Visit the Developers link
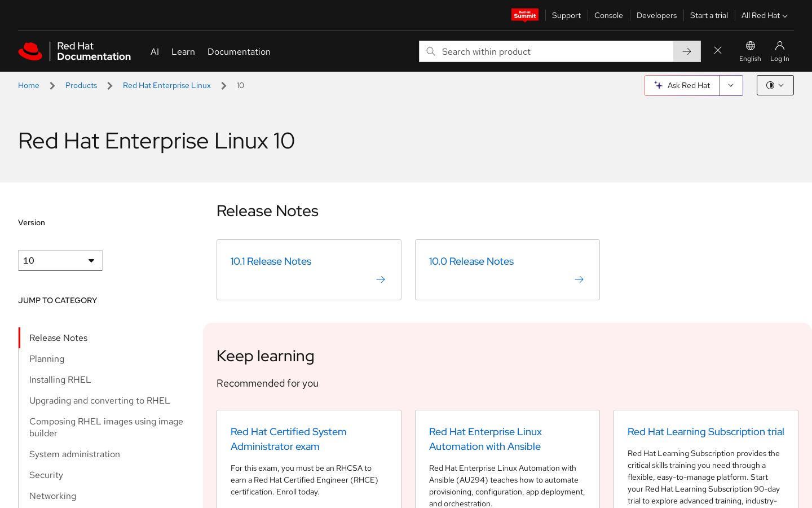This screenshot has width=812, height=508. [656, 15]
